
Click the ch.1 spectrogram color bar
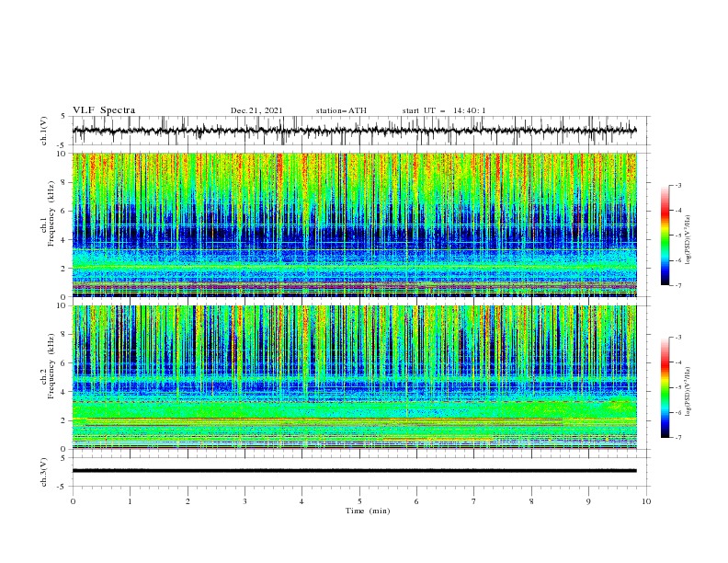pos(665,236)
